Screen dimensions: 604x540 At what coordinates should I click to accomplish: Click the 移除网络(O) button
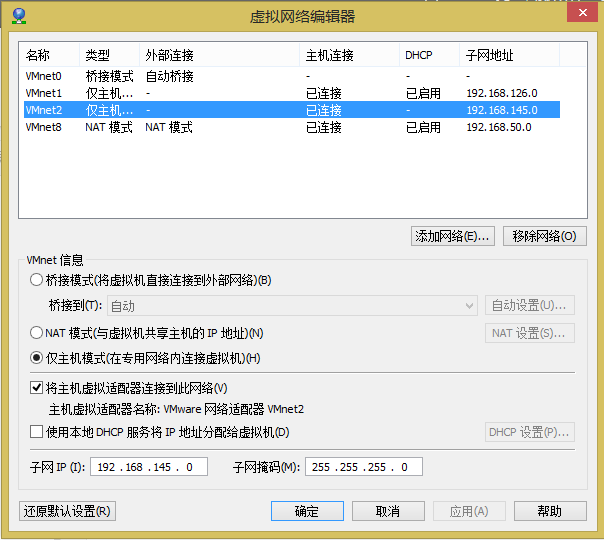[x=545, y=236]
